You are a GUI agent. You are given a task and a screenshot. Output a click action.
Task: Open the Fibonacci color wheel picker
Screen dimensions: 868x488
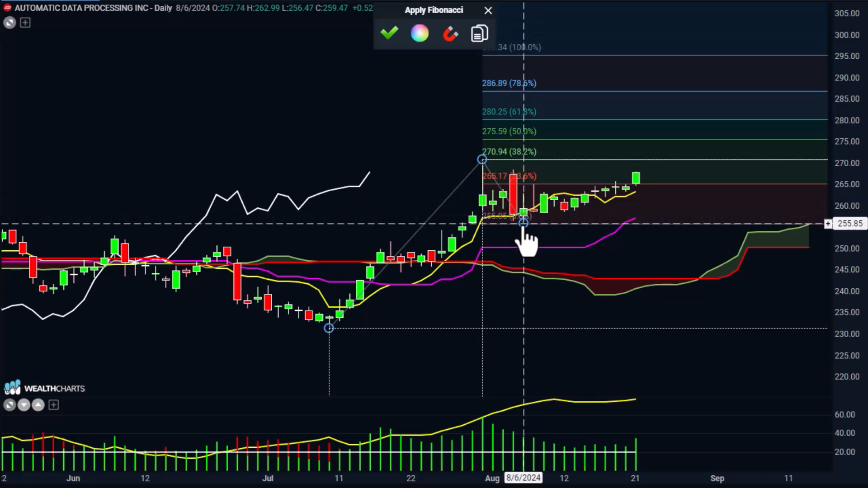(x=420, y=33)
